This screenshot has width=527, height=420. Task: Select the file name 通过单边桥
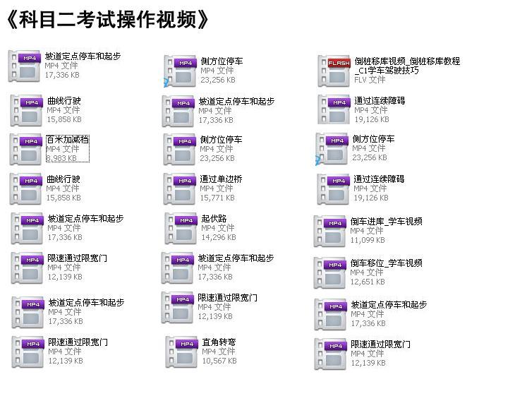pos(221,179)
